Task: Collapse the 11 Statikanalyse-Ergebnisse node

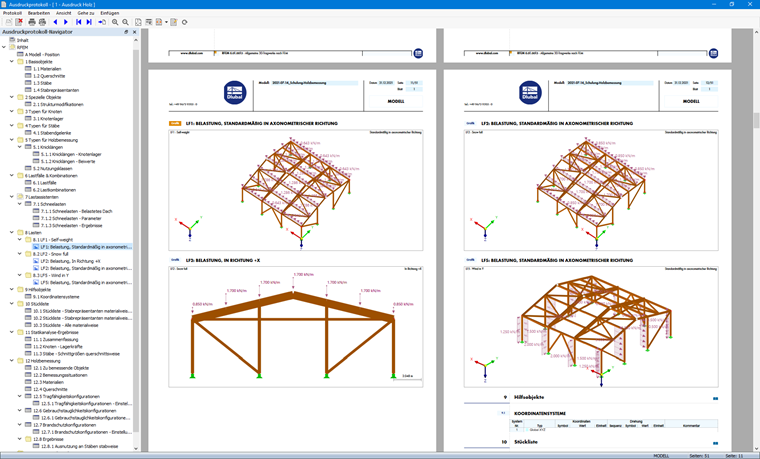Action: [12, 332]
